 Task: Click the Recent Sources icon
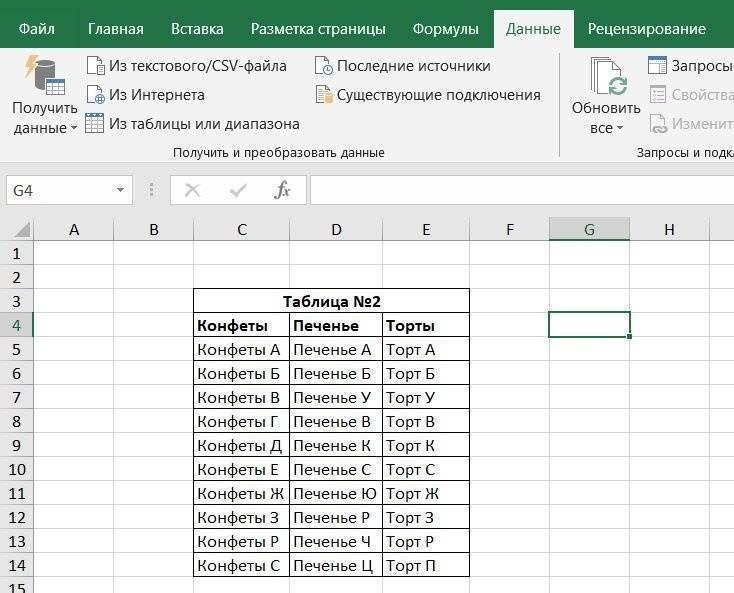323,66
